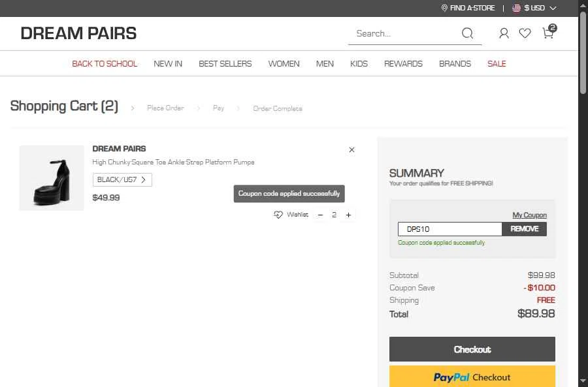Open the My Coupon link

529,215
